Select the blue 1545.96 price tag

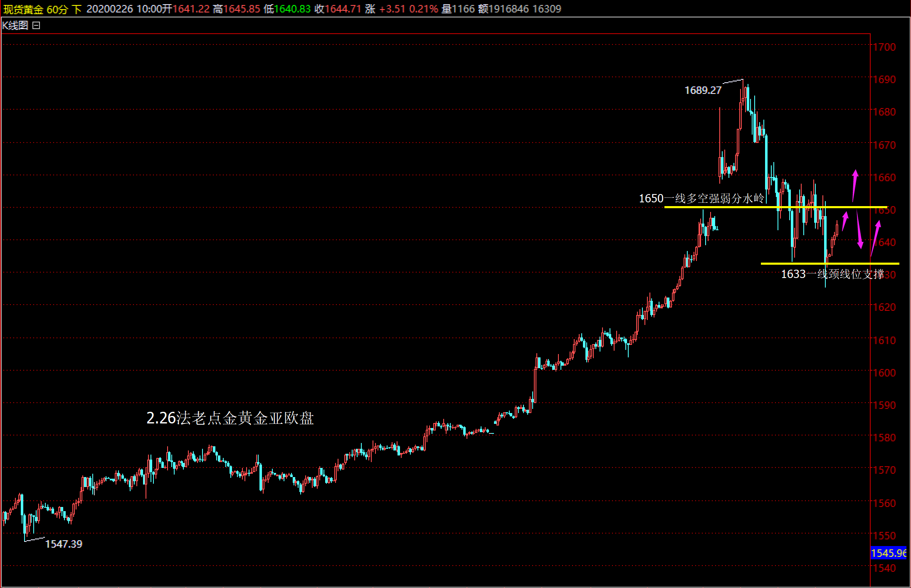[888, 553]
